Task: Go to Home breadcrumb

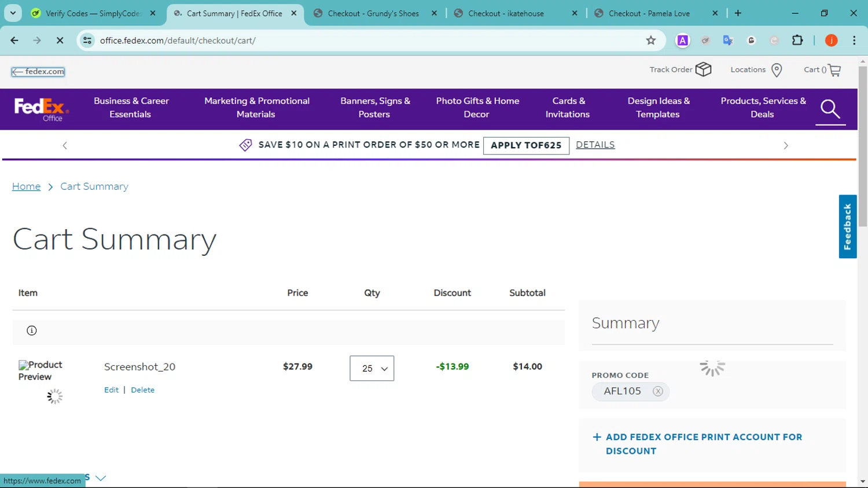Action: tap(27, 186)
